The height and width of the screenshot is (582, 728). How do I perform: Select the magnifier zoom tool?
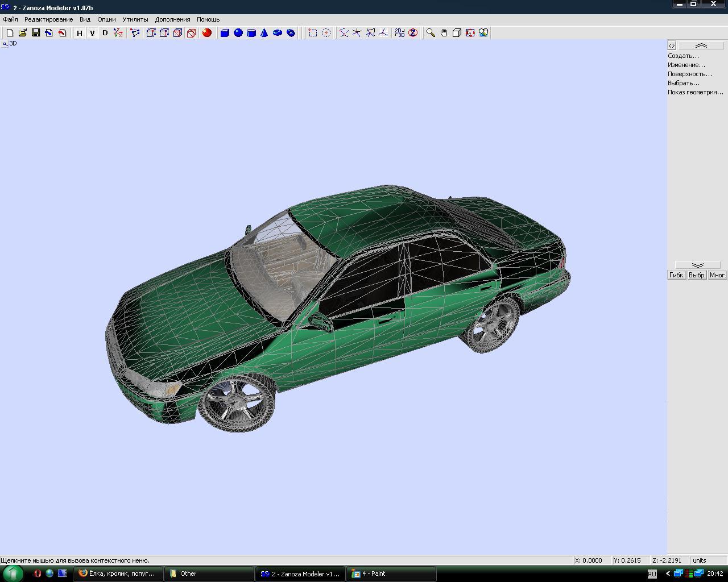tap(431, 33)
